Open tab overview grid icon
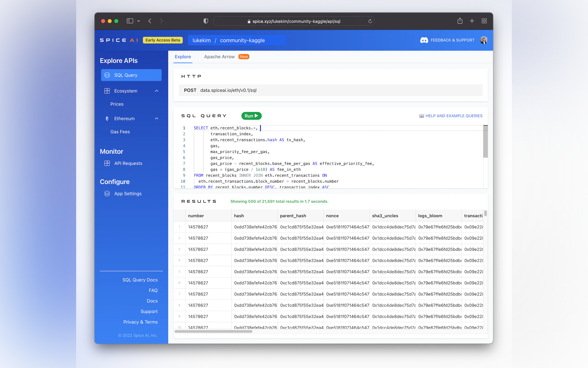The height and width of the screenshot is (368, 588). [484, 21]
